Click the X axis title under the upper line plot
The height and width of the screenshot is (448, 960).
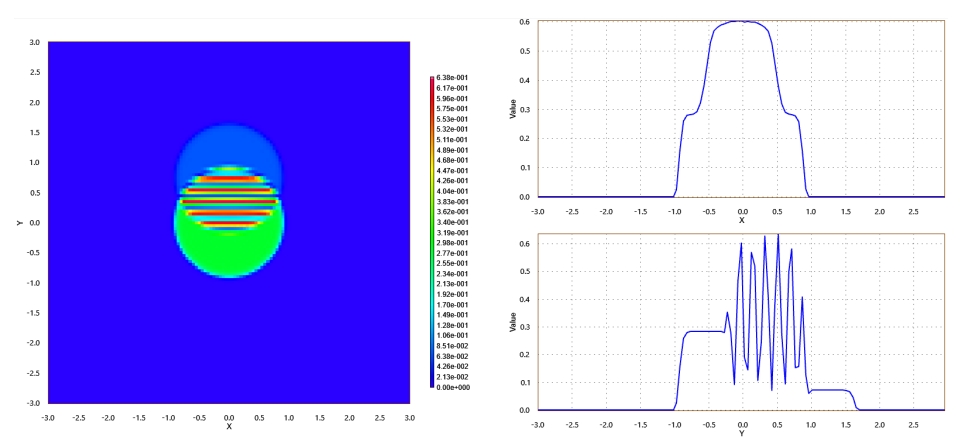point(741,220)
